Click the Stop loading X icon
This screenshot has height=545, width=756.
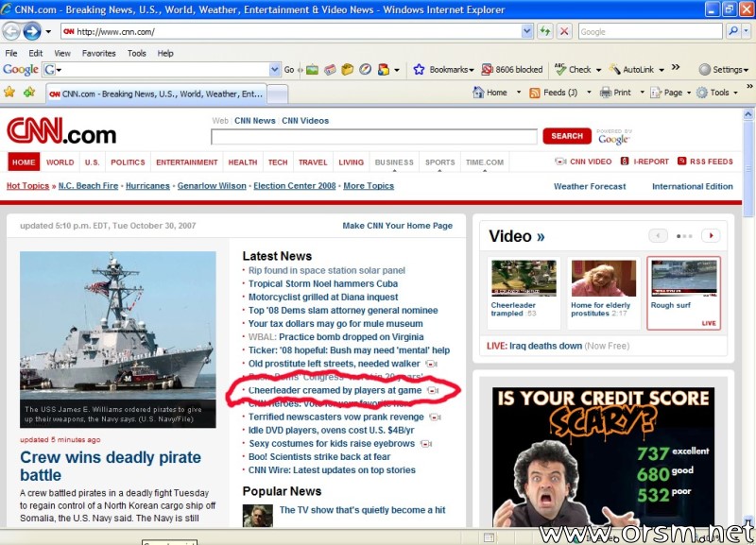pyautogui.click(x=564, y=32)
